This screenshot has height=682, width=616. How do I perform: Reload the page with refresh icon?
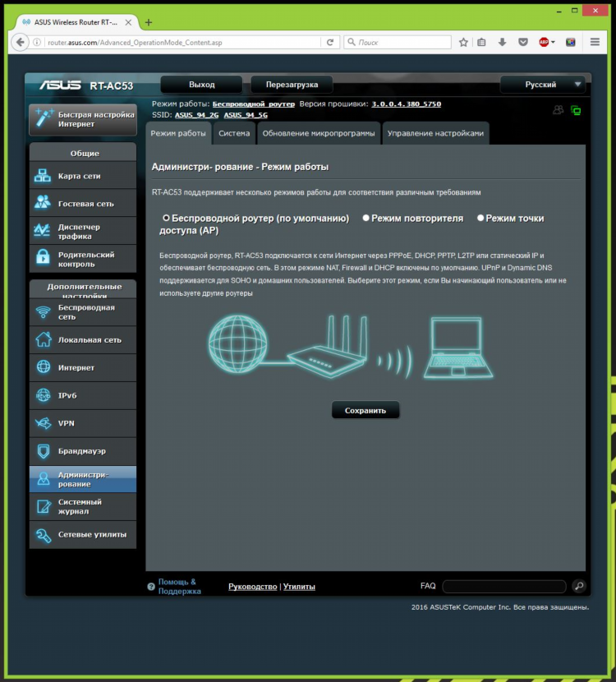click(x=330, y=42)
